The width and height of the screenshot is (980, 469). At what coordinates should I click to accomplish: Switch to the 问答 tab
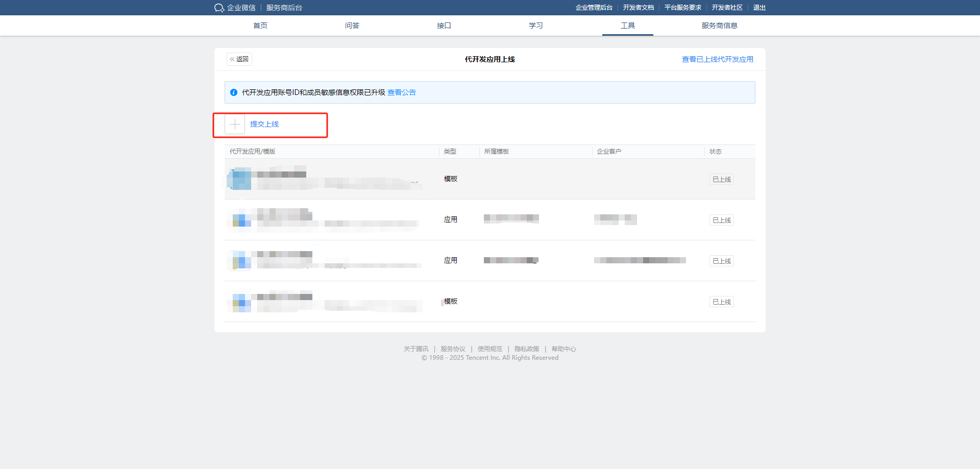pos(352,26)
